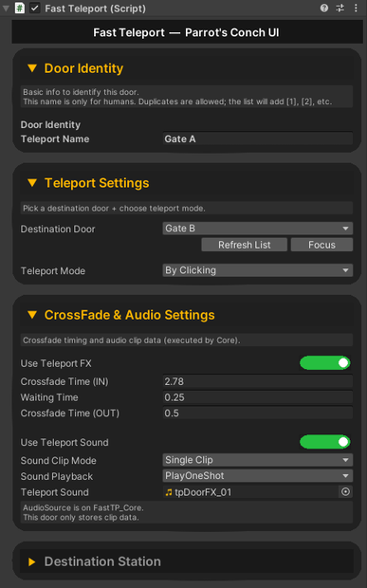
Task: Open the Destination Door dropdown
Action: 258,229
